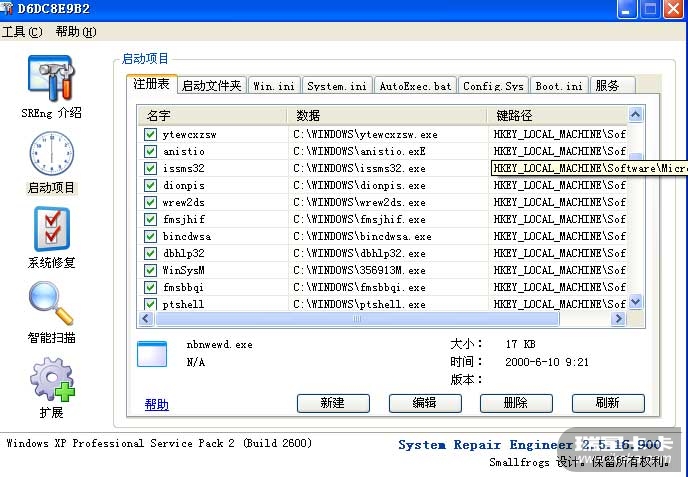
Task: Uncheck the ytewcxzsw startup entry
Action: tap(150, 134)
